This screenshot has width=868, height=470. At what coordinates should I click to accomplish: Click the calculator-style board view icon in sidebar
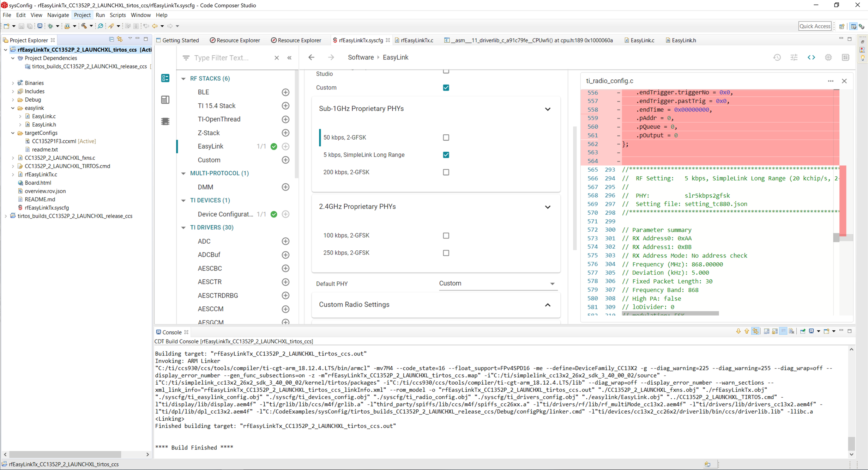coord(165,100)
